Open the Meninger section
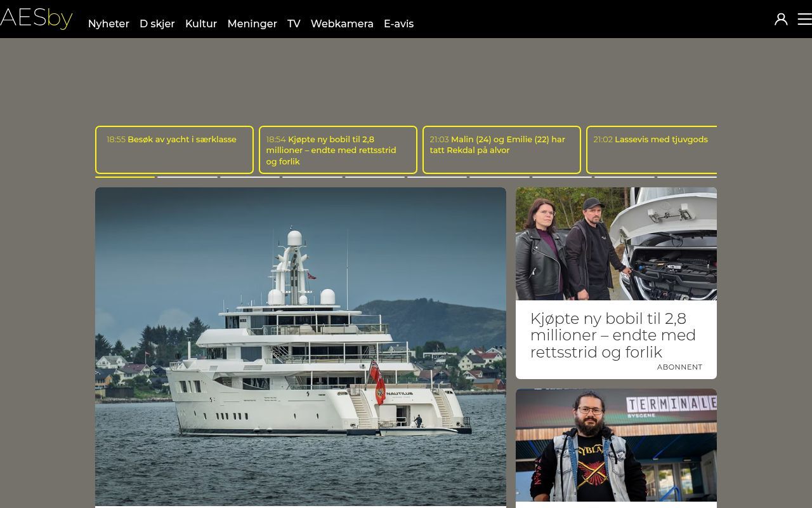 (x=252, y=23)
